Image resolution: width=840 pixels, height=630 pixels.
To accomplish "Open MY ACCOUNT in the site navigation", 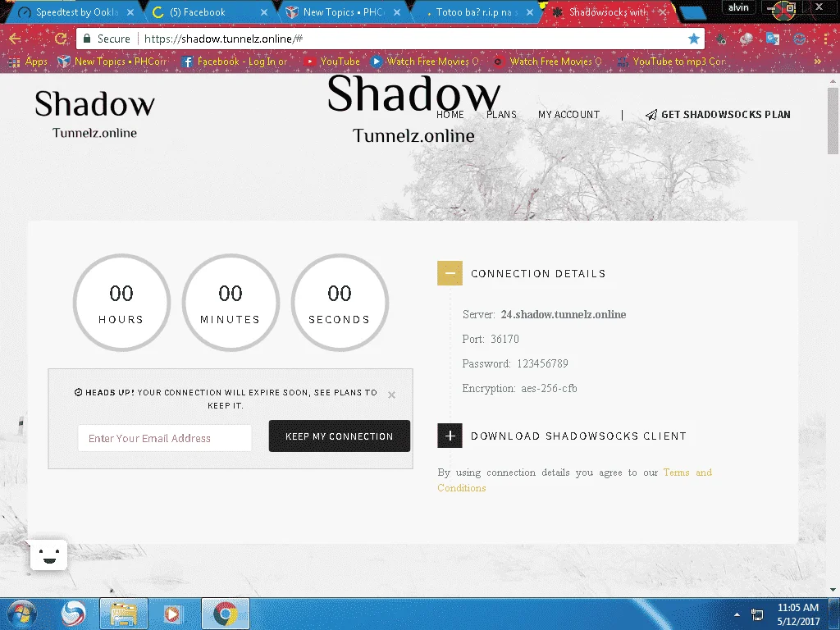I will tap(569, 115).
